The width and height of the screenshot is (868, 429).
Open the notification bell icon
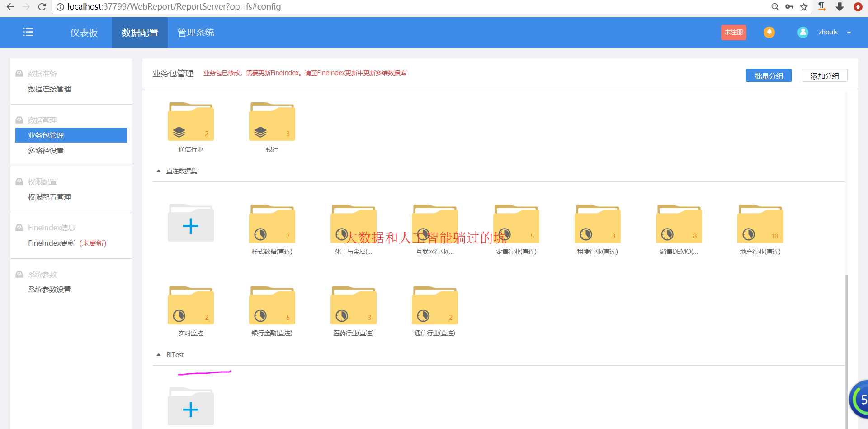[x=769, y=32]
